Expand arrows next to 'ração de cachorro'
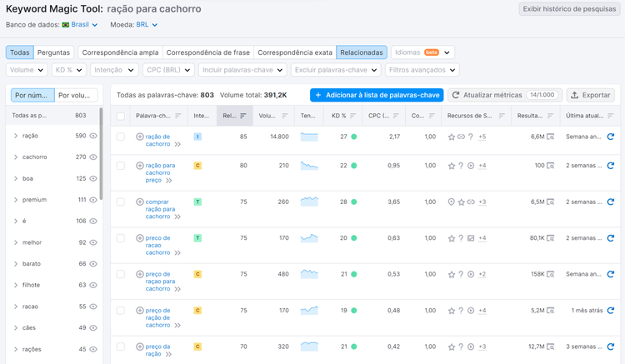Screen dimensions: 625x364 click(x=177, y=144)
